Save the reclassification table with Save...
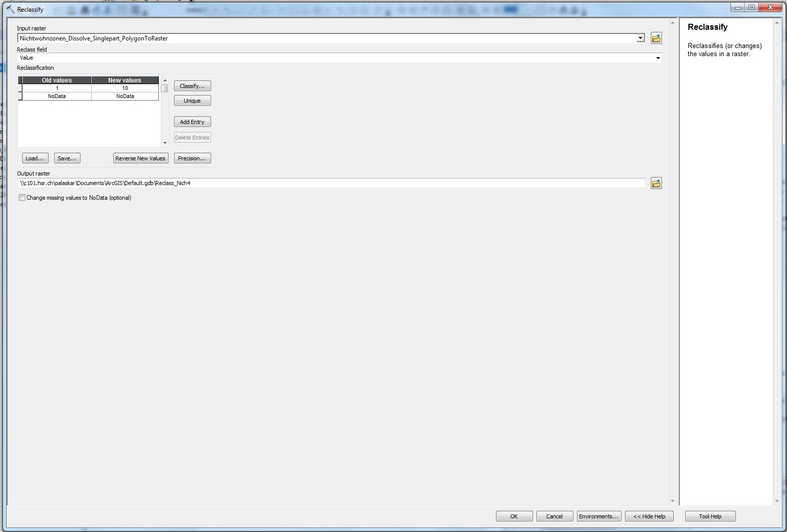The image size is (787, 532). coord(67,158)
